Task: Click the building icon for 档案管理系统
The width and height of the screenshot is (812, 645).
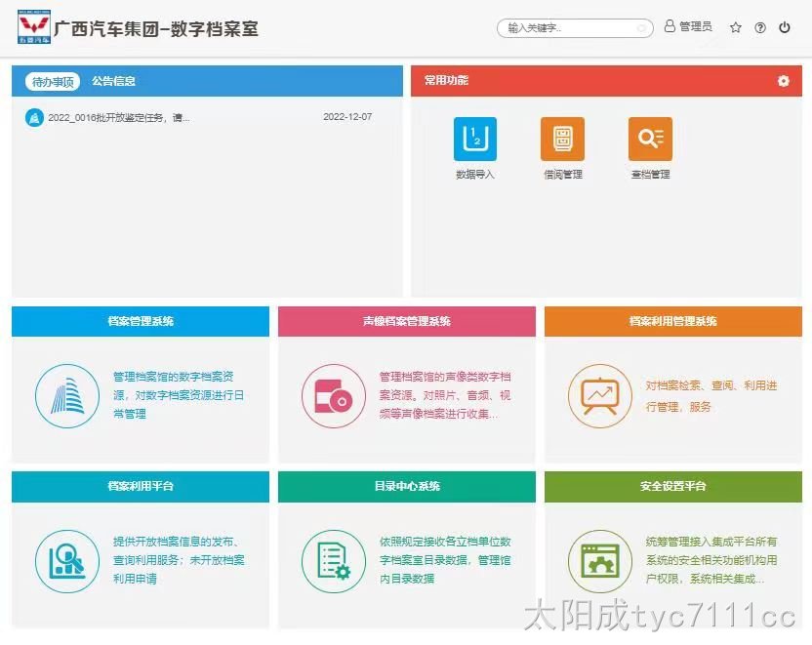Action: pyautogui.click(x=67, y=396)
